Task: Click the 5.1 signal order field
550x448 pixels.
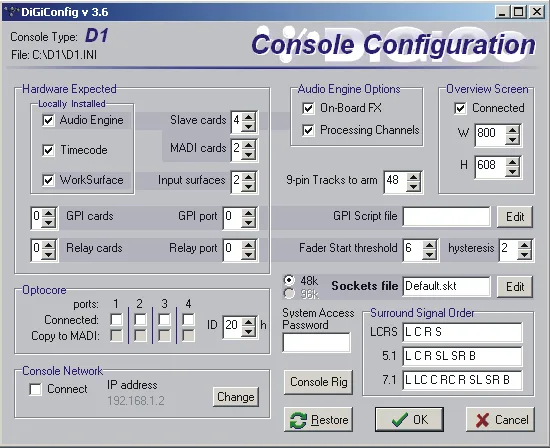Action: tap(462, 356)
